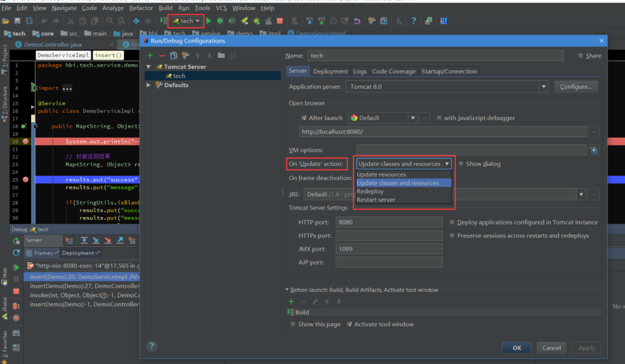
Task: Copy configuration icon in dialog toolbar
Action: (174, 56)
